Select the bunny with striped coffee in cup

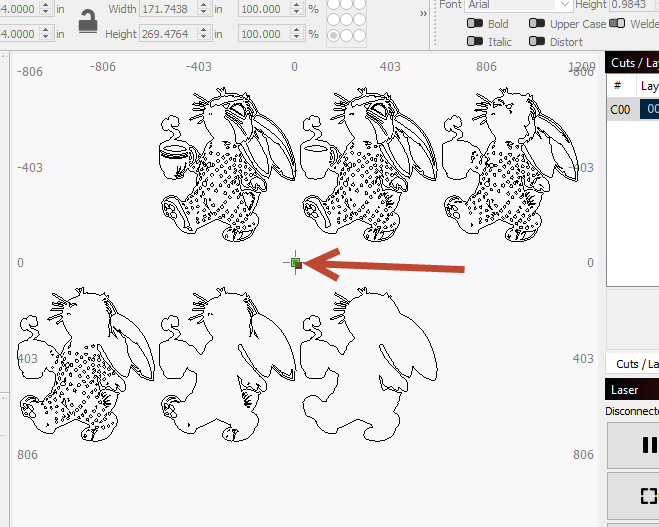[228, 165]
